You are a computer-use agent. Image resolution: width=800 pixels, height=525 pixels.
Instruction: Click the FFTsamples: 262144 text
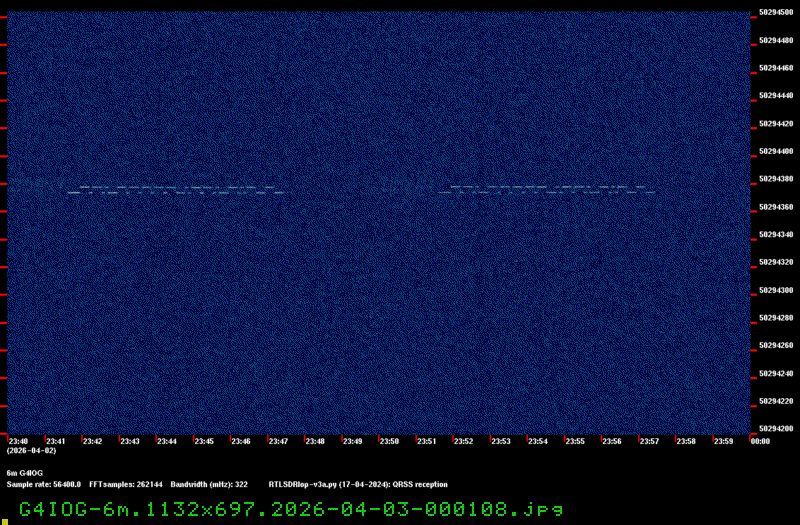tap(126, 484)
